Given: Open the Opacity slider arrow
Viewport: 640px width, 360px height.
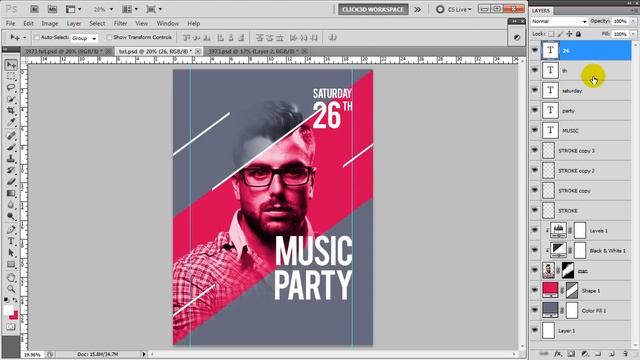Looking at the screenshot, I should [x=633, y=21].
